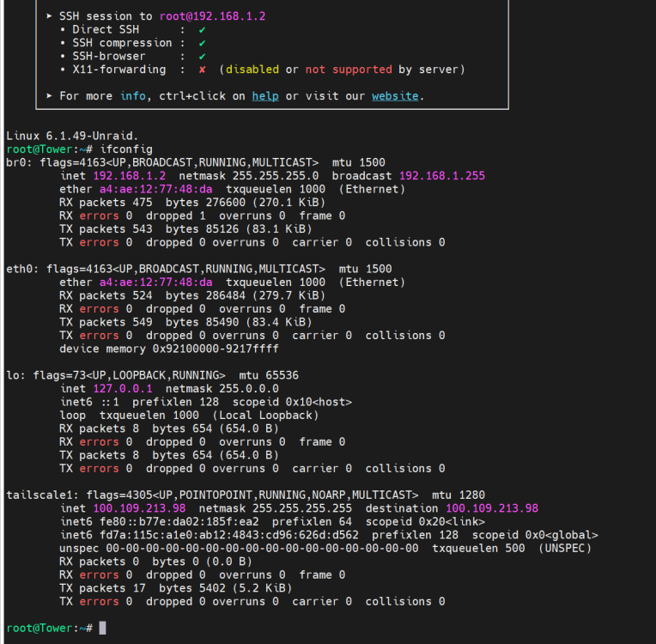Click the 'RX packets 475' value

click(106, 203)
